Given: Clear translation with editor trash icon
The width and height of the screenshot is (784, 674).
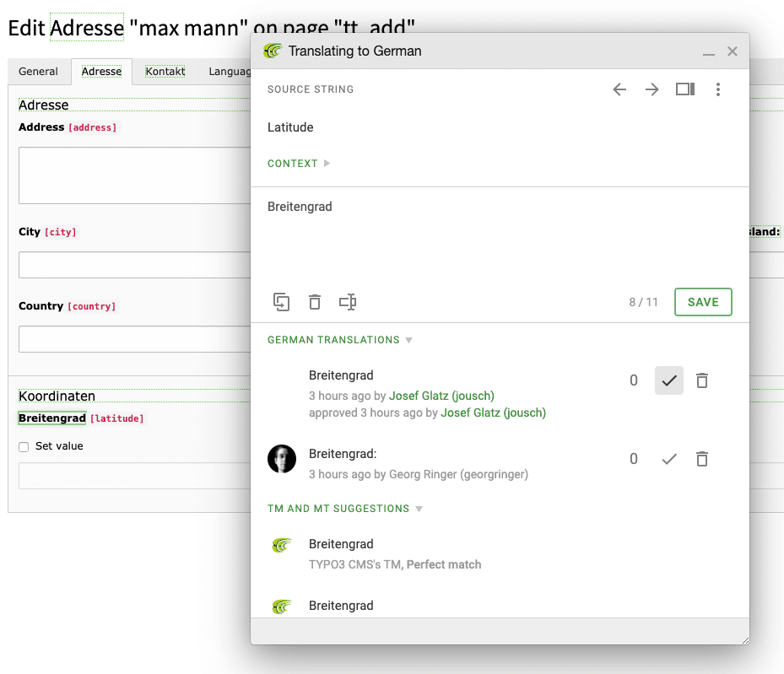Looking at the screenshot, I should [x=315, y=302].
